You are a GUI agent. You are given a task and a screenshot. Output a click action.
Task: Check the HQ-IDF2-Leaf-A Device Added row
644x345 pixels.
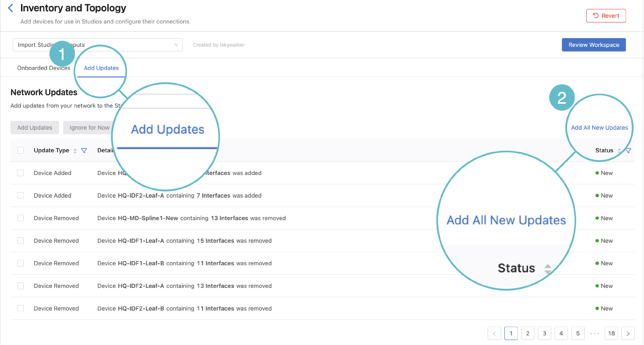click(21, 195)
